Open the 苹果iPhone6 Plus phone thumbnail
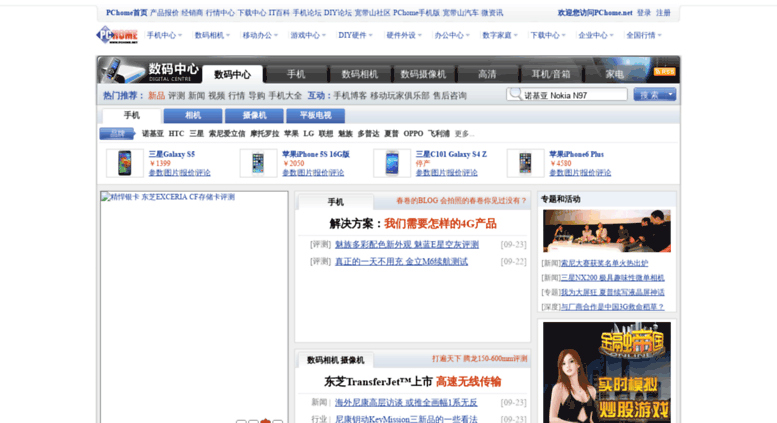The height and width of the screenshot is (423, 777). point(525,163)
